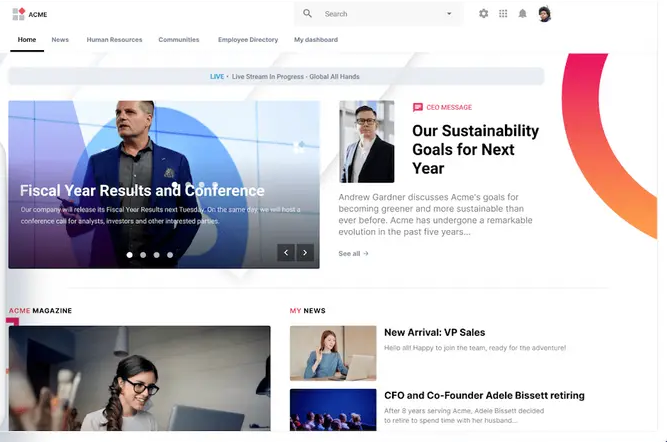667x442 pixels.
Task: Select the second carousel dot
Action: (x=143, y=255)
